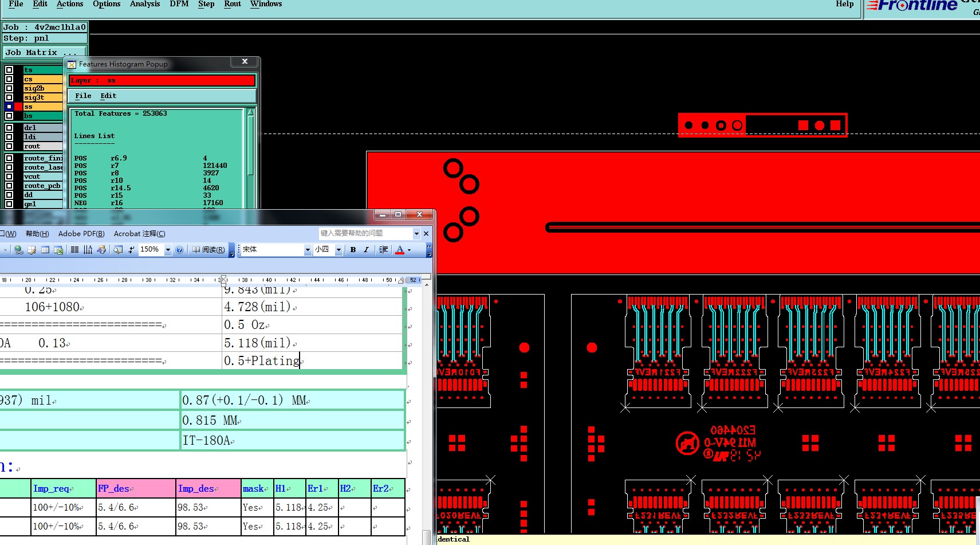
Task: Apply the red font color button
Action: point(400,250)
